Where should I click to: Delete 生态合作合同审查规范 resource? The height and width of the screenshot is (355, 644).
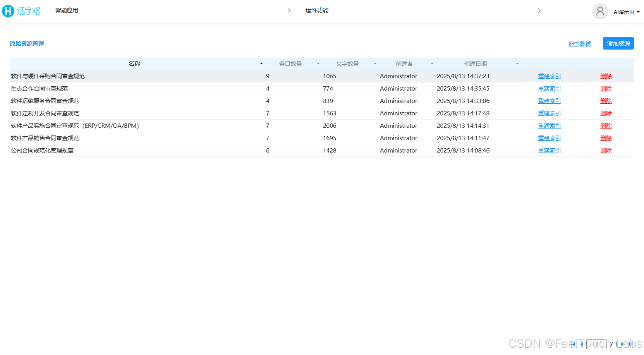606,89
